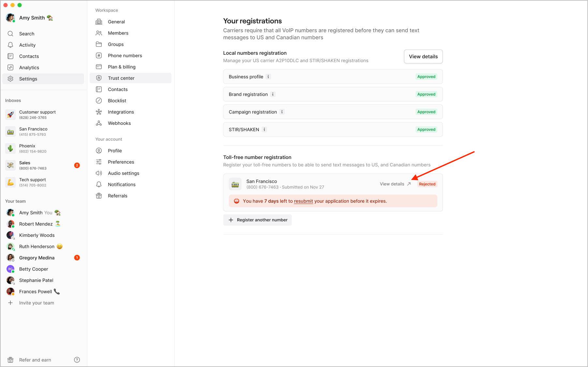Click the Analytics chart icon
This screenshot has height=367, width=588.
pos(10,67)
